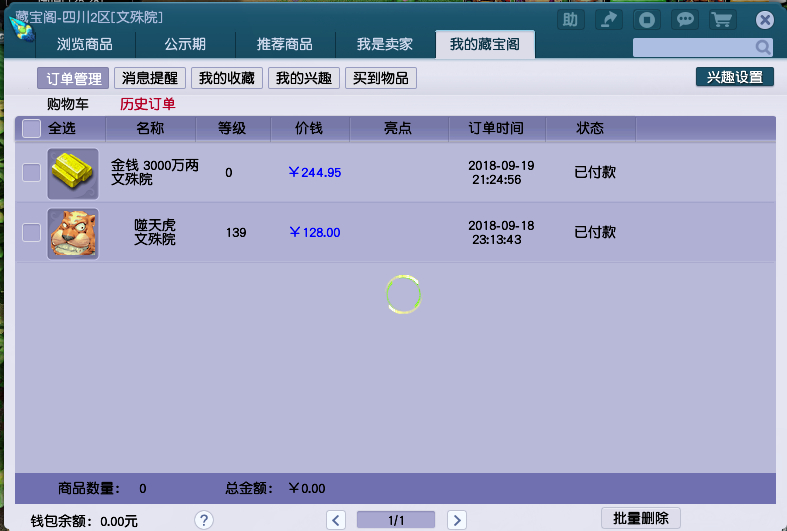Click the share arrow icon in title bar
Image resolution: width=787 pixels, height=531 pixels.
pyautogui.click(x=609, y=20)
